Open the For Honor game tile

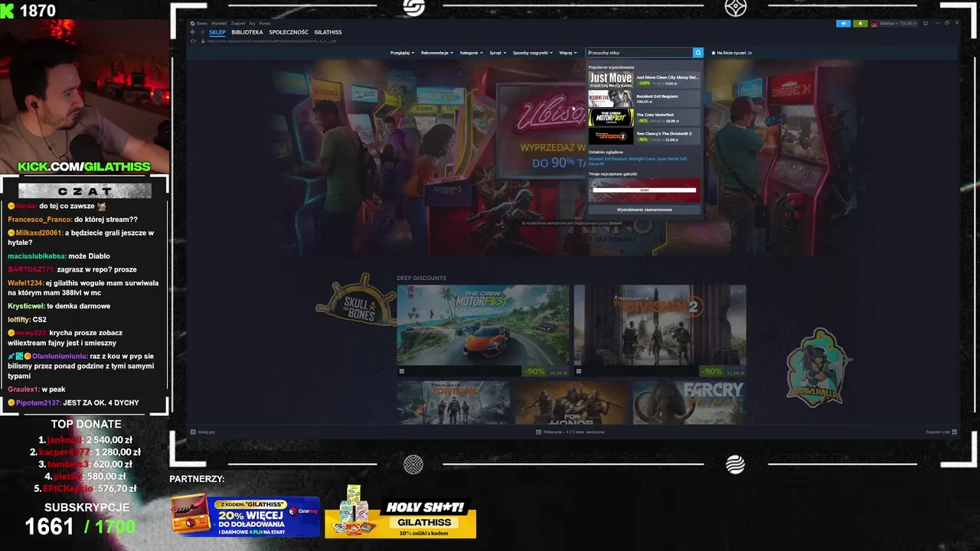pyautogui.click(x=572, y=403)
